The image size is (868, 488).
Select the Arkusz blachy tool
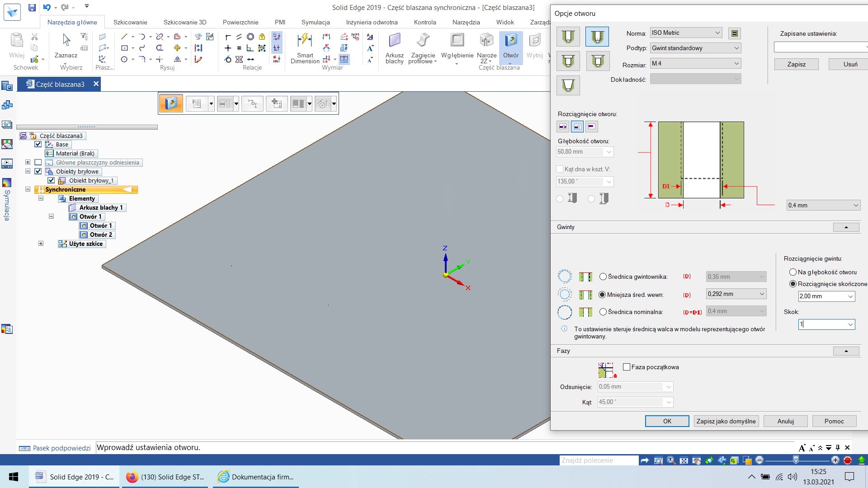coord(394,48)
